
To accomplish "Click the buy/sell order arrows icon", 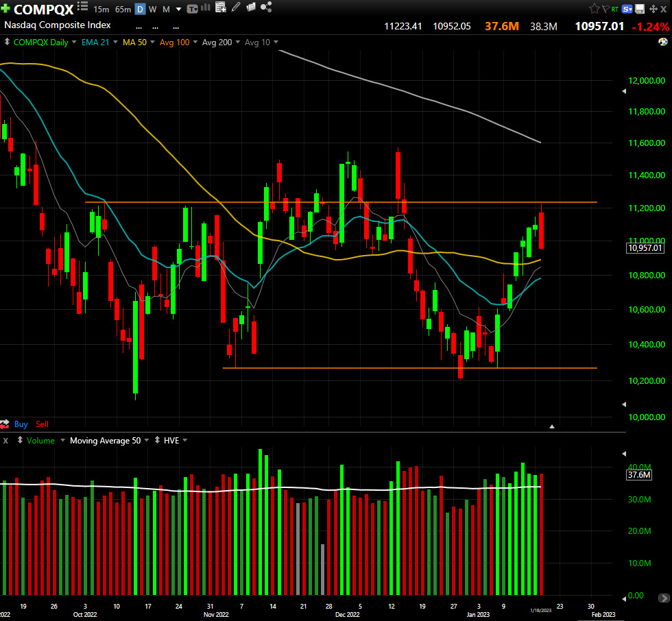I will 5,424.
